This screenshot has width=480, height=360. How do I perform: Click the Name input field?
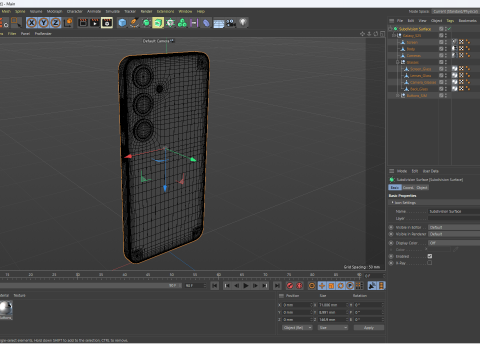[454, 211]
